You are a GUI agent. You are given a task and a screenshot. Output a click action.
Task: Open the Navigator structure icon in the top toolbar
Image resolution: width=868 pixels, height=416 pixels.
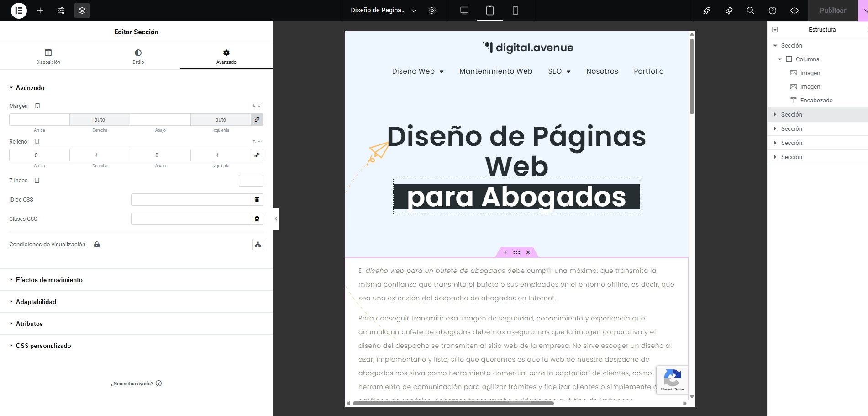pos(82,10)
